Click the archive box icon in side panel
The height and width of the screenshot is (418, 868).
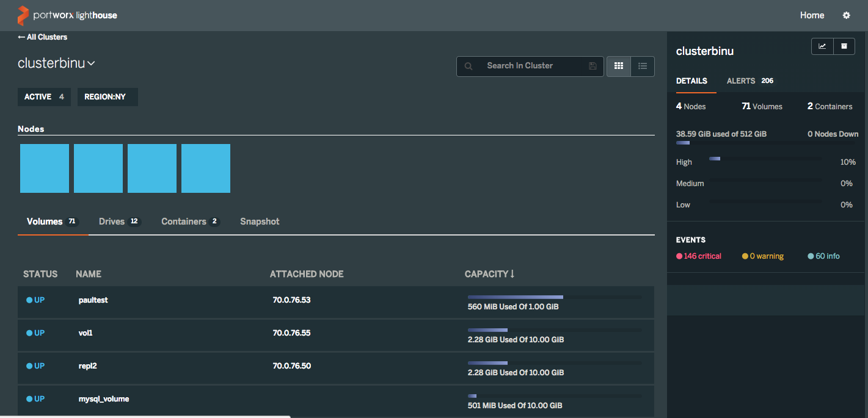[844, 46]
